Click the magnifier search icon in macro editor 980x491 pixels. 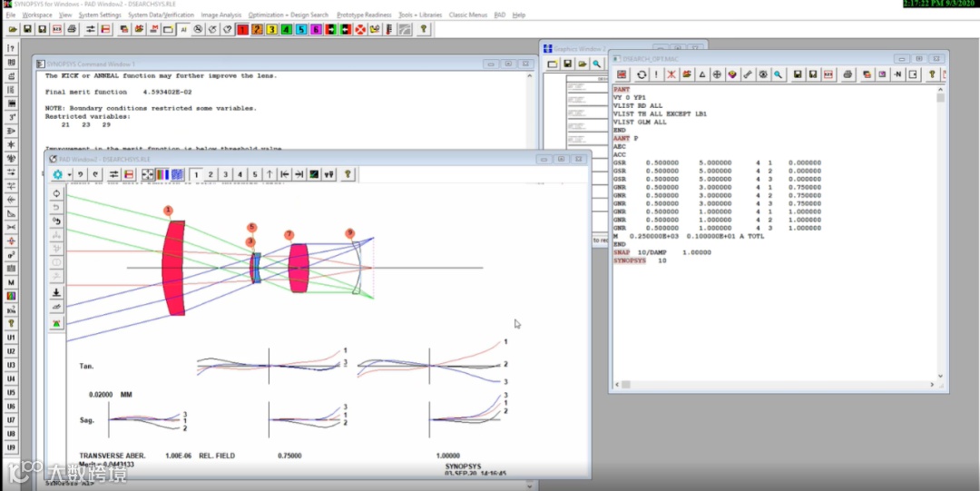(779, 74)
